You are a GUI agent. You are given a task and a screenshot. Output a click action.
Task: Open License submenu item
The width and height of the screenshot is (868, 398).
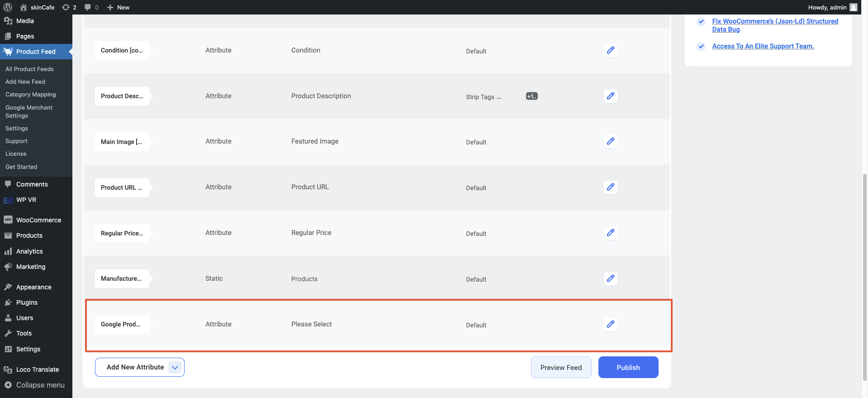point(16,153)
